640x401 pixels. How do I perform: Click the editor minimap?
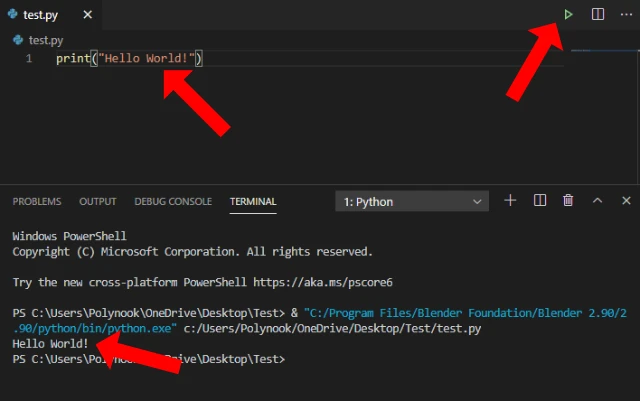pos(604,51)
